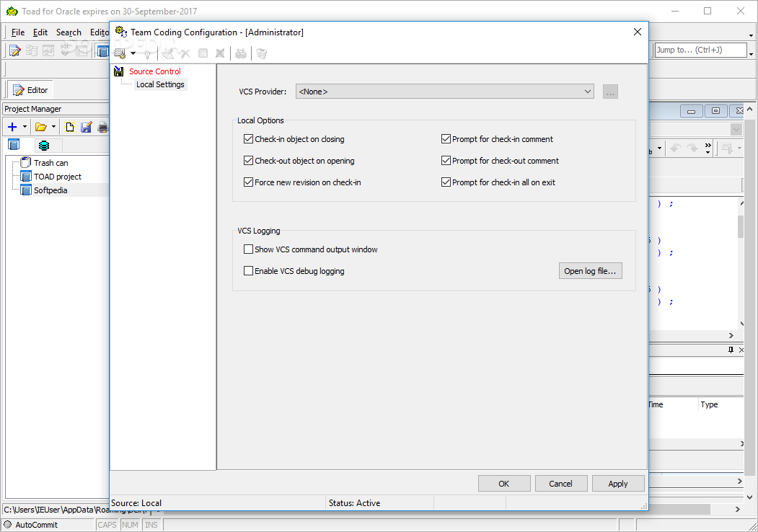Screen dimensions: 758x532
Task: Click the greyed-out square icon in the dialog toolbar
Action: pyautogui.click(x=203, y=53)
